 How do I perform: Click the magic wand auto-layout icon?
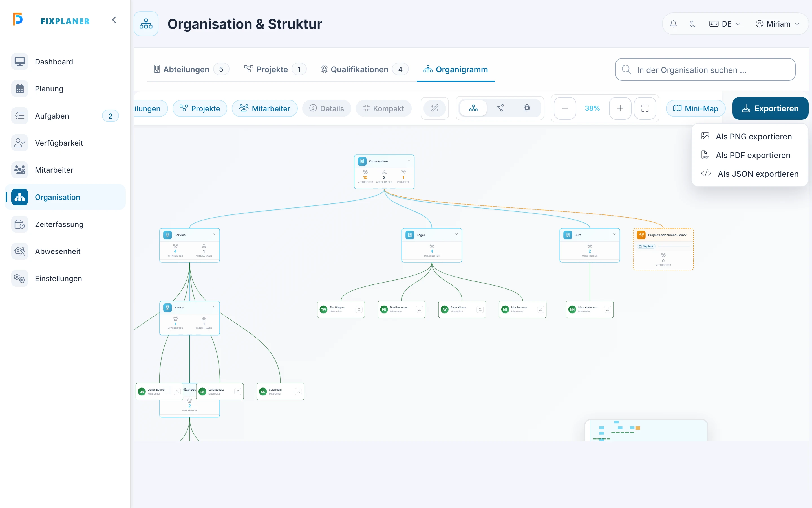point(434,108)
